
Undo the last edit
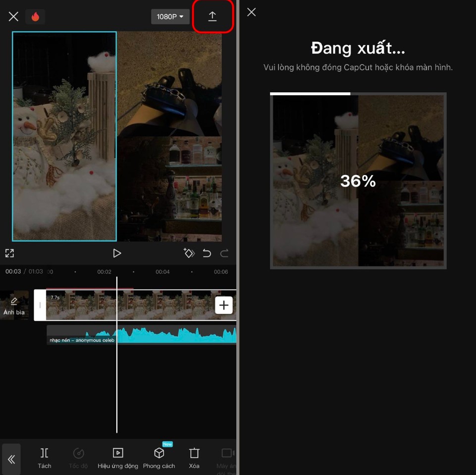coord(207,253)
